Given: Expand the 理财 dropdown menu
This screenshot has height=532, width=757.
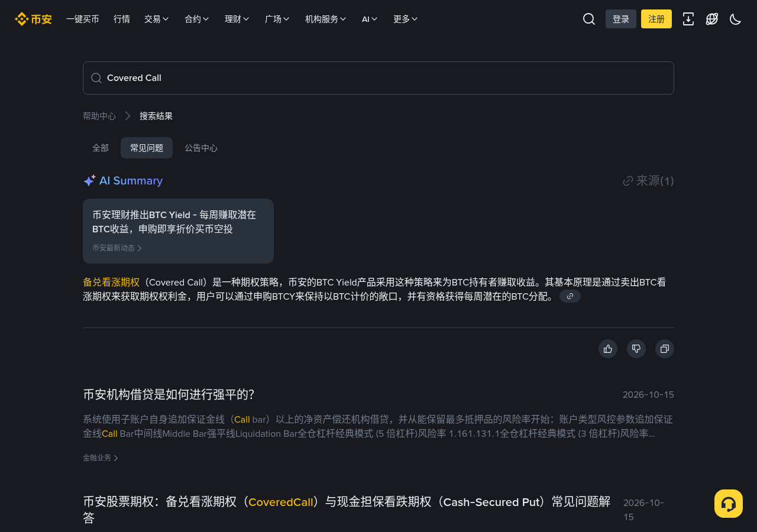Looking at the screenshot, I should pos(237,19).
